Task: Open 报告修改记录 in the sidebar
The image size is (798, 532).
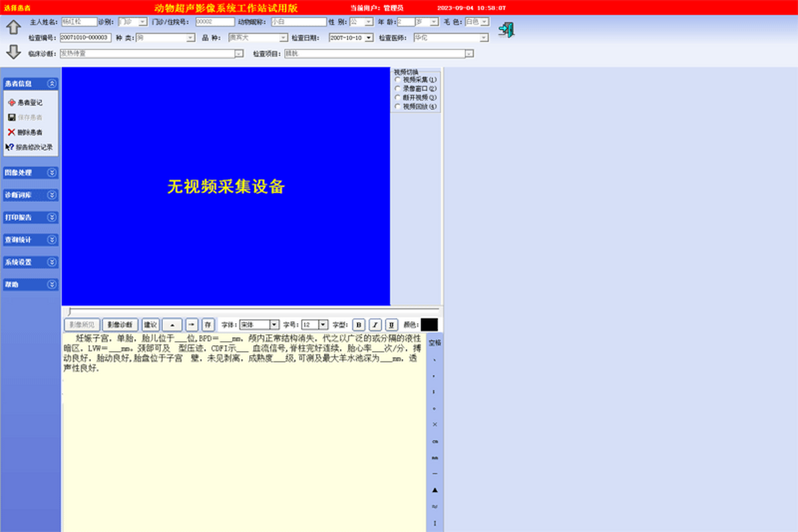Action: pyautogui.click(x=29, y=147)
